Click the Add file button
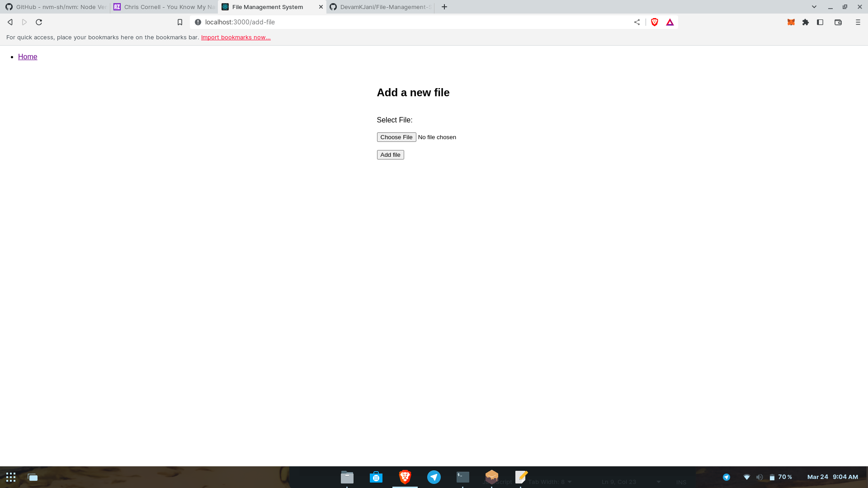 (x=390, y=155)
